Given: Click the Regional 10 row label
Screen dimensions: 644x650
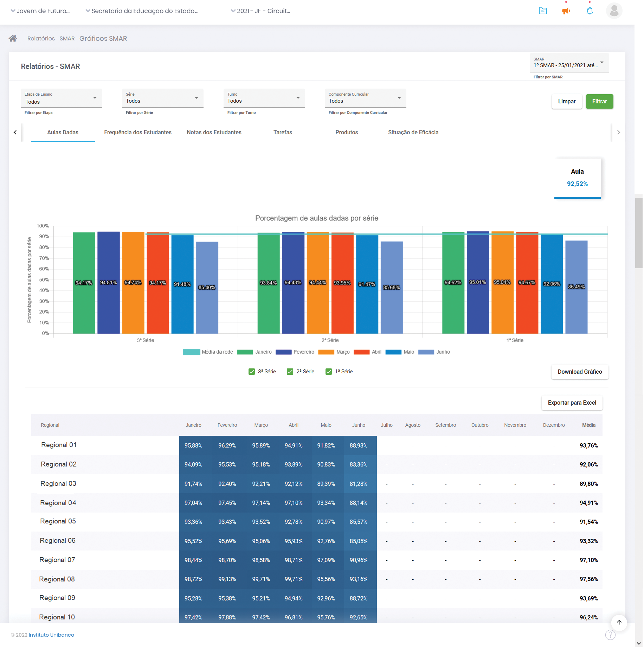Looking at the screenshot, I should [x=57, y=617].
